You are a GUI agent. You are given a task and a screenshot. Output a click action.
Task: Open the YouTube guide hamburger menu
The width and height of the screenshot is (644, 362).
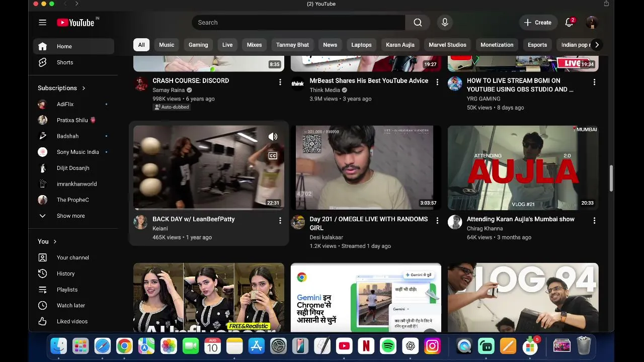(42, 23)
